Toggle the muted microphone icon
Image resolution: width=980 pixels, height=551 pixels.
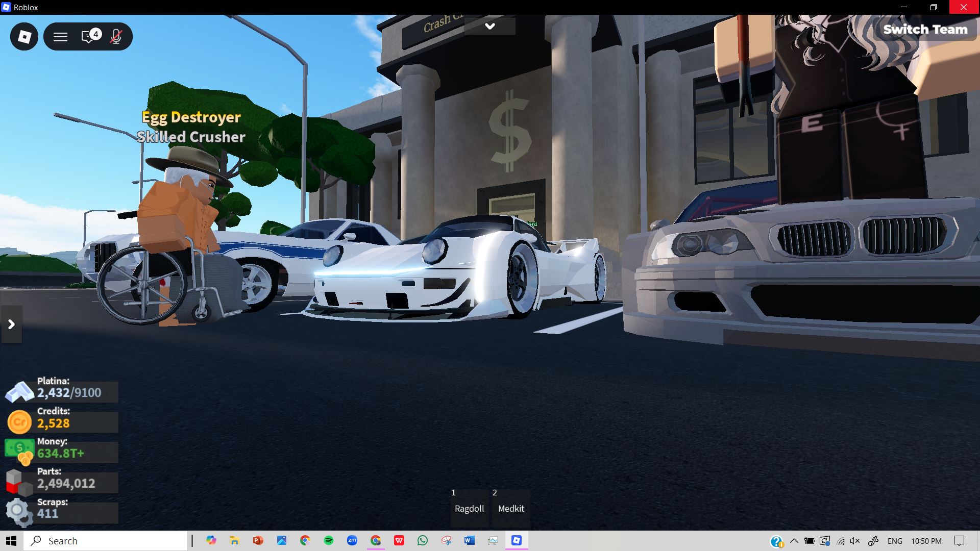coord(116,37)
